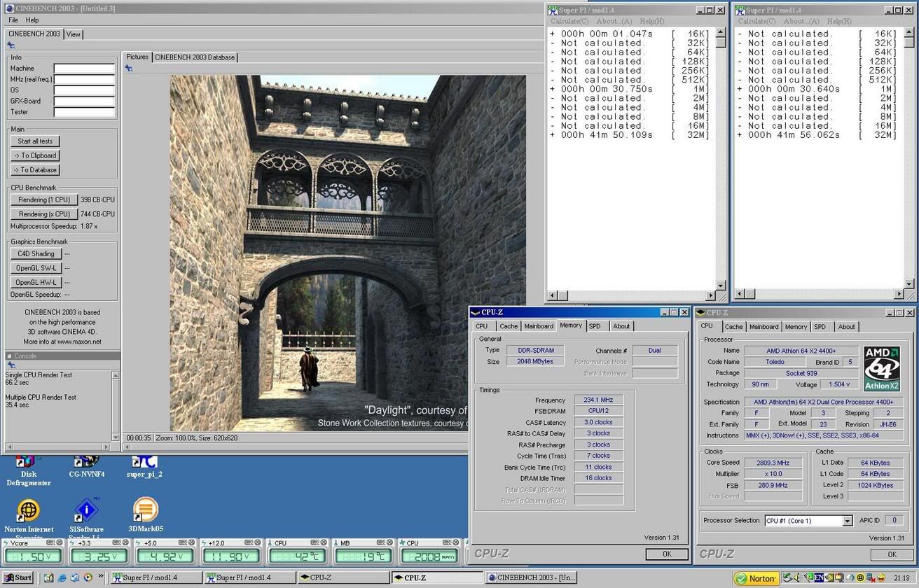919x588 pixels.
Task: Click the Start button
Action: click(18, 577)
